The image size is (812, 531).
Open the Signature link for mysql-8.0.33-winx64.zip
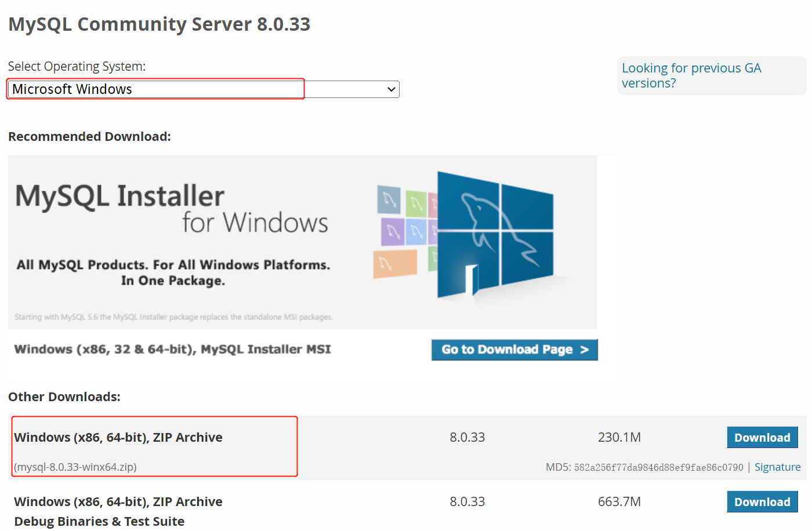point(777,467)
